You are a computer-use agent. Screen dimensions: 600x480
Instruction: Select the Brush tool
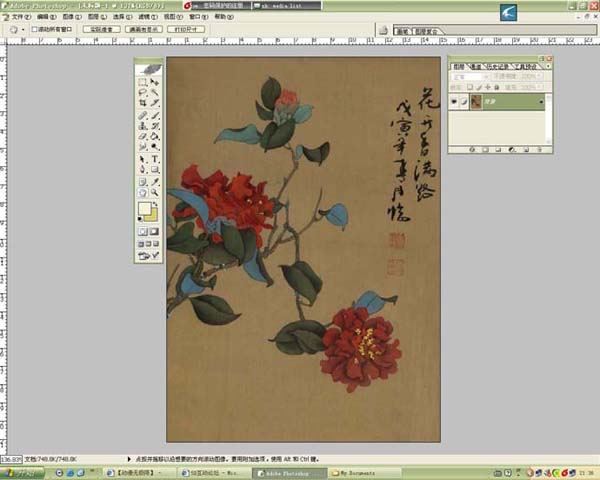tap(155, 116)
